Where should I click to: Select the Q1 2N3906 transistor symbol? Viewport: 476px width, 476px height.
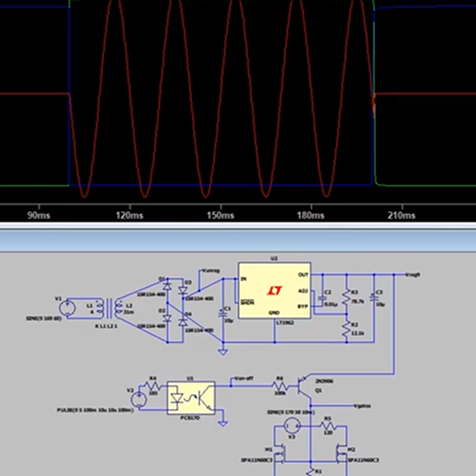(304, 386)
